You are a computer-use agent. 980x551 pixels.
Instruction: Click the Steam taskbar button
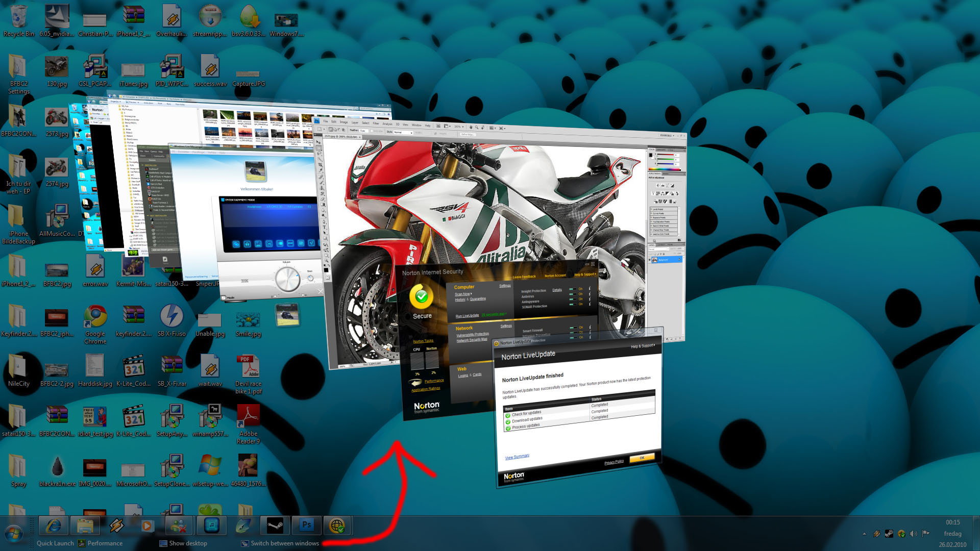(x=275, y=525)
